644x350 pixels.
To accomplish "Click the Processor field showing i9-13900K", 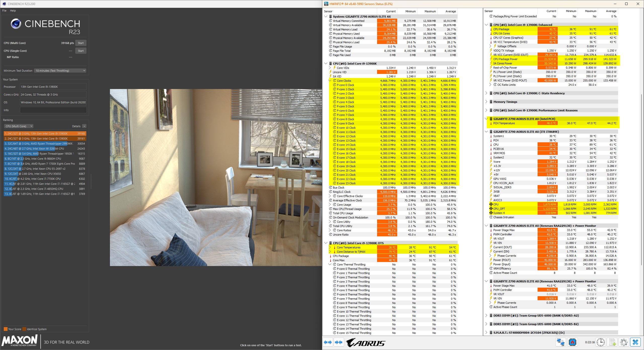I will click(x=53, y=87).
